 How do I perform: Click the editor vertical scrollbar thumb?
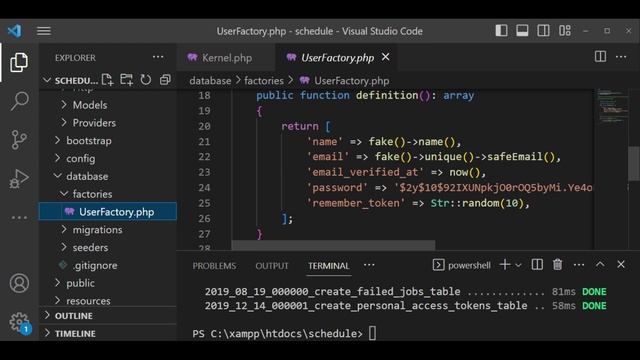(634, 163)
